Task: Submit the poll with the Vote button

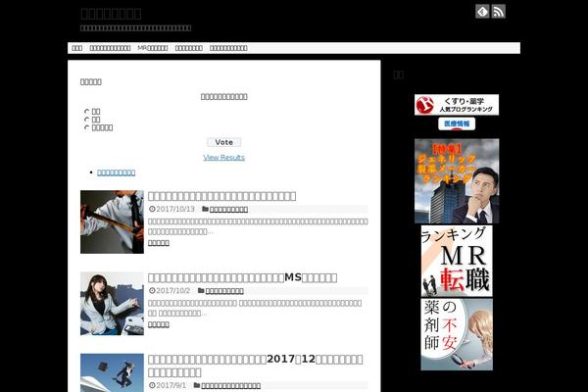Action: tap(223, 142)
